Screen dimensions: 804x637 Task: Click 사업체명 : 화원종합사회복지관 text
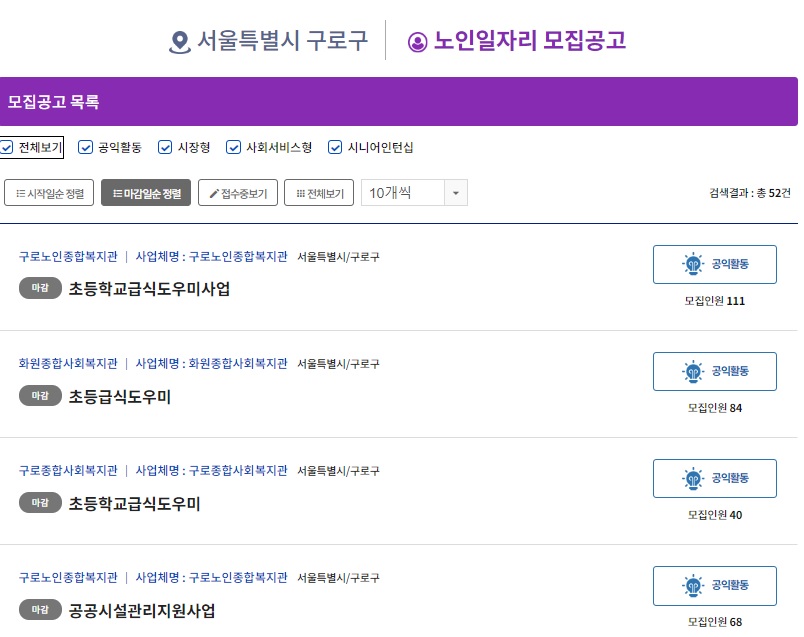pyautogui.click(x=211, y=364)
